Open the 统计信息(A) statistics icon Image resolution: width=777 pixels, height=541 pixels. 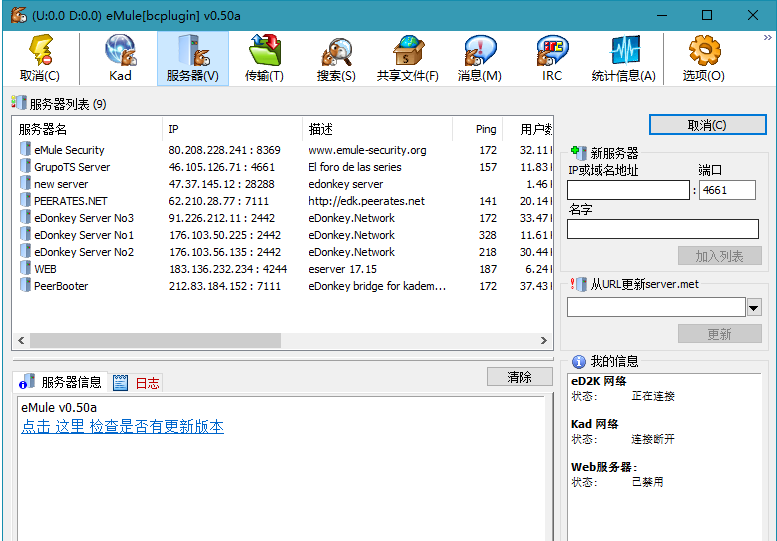[624, 51]
